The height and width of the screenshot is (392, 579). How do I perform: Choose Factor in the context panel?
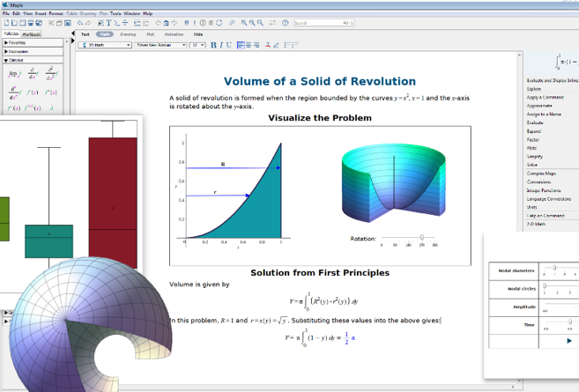(x=531, y=139)
